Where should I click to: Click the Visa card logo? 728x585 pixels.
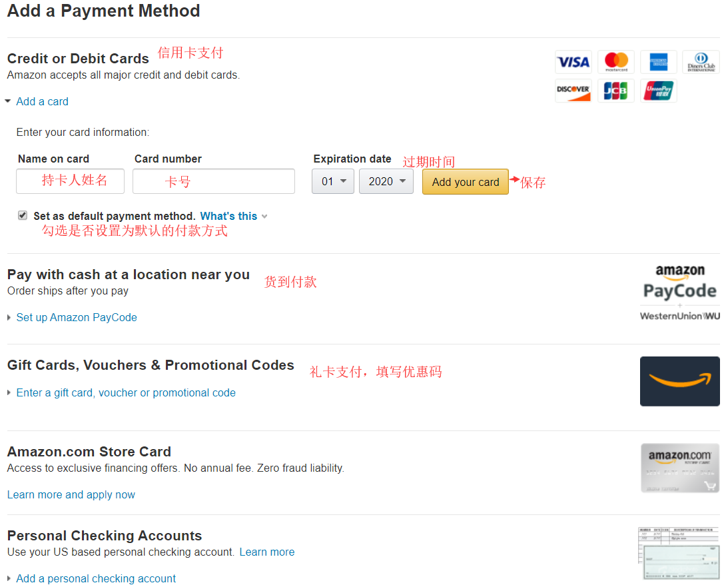pos(573,62)
